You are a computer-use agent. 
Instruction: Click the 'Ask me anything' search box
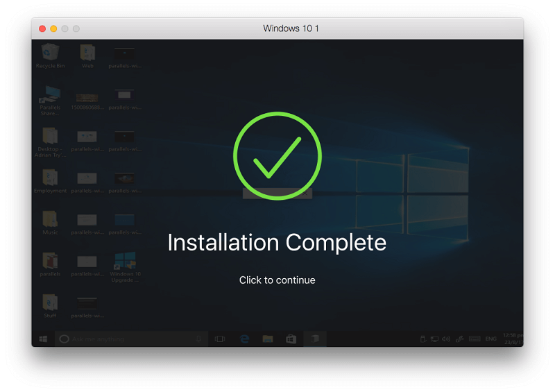click(x=131, y=339)
